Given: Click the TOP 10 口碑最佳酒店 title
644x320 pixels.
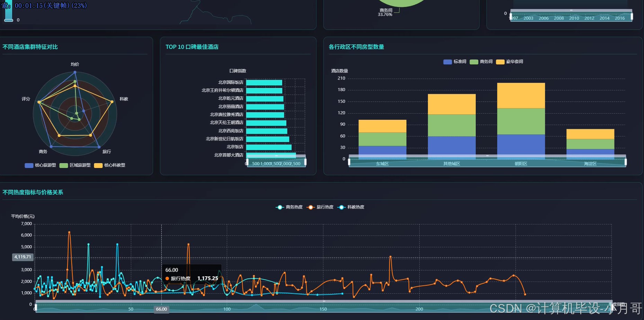Looking at the screenshot, I should [192, 47].
